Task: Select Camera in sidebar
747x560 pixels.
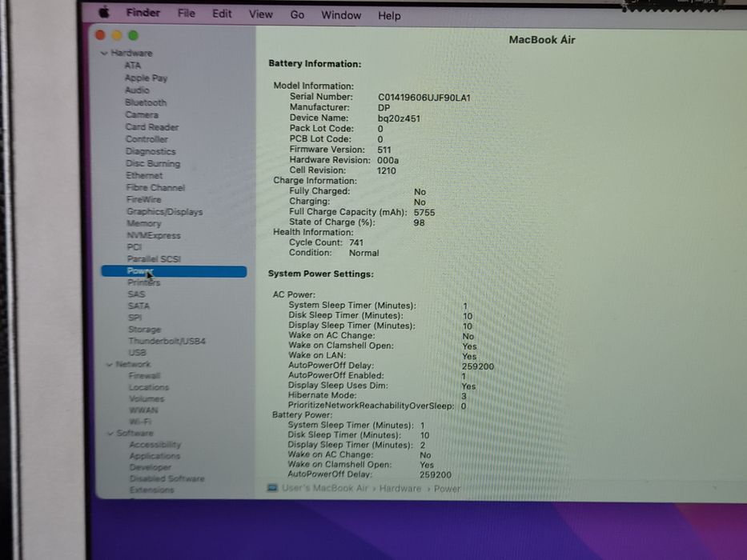Action: 142,114
